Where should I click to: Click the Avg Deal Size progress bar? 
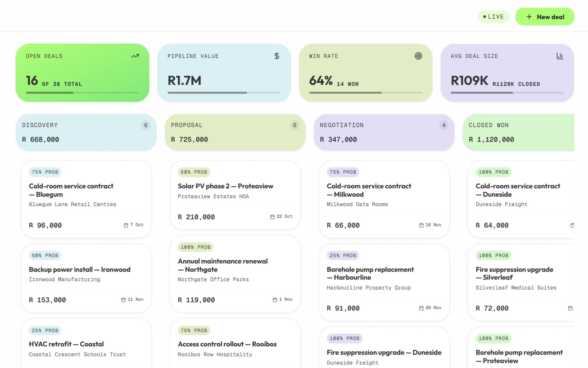point(507,93)
